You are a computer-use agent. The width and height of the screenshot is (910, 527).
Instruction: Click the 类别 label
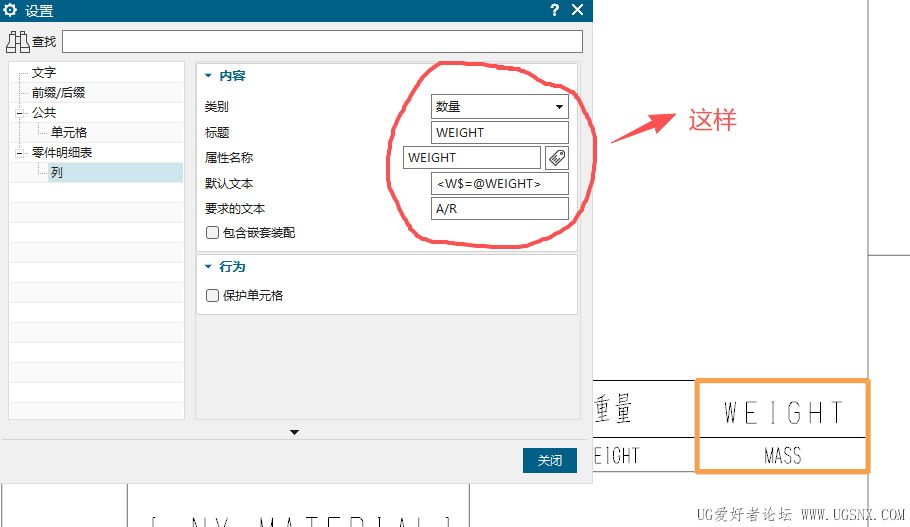[216, 107]
